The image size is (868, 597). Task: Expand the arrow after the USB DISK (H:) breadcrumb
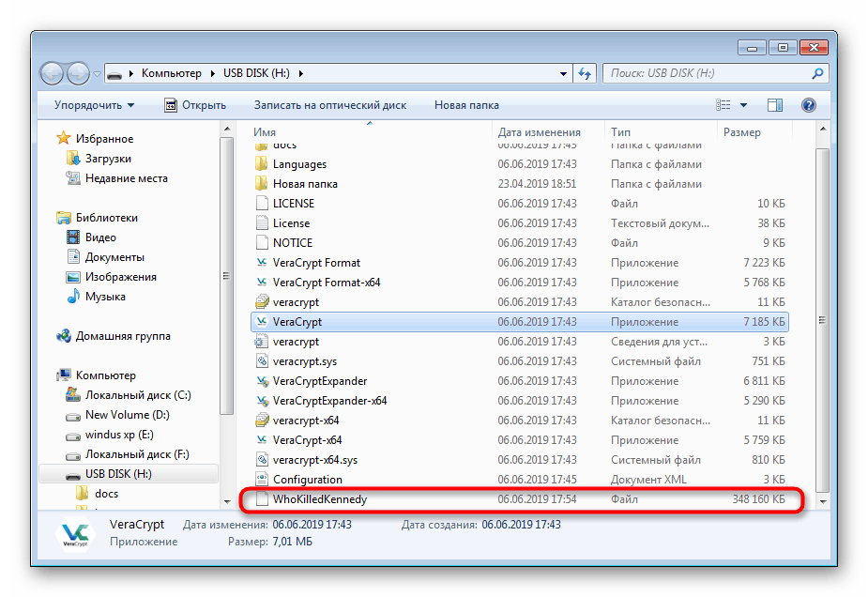point(301,73)
